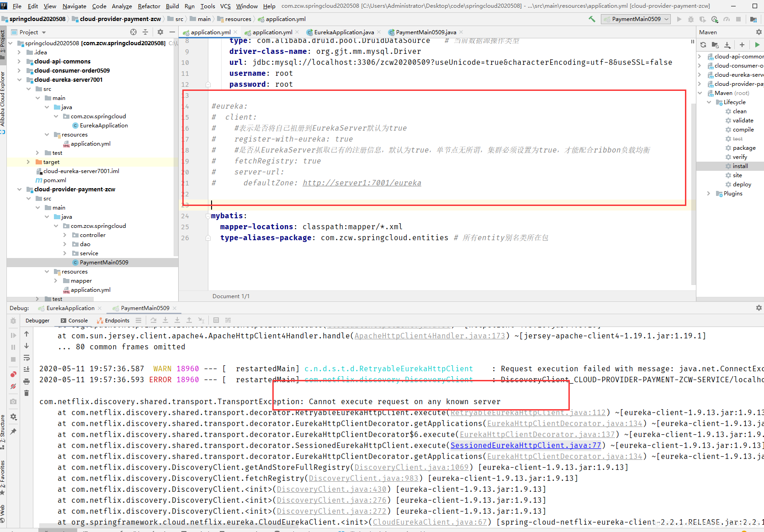764x532 pixels.
Task: Click resources breadcrumb in navigation bar
Action: 238,19
